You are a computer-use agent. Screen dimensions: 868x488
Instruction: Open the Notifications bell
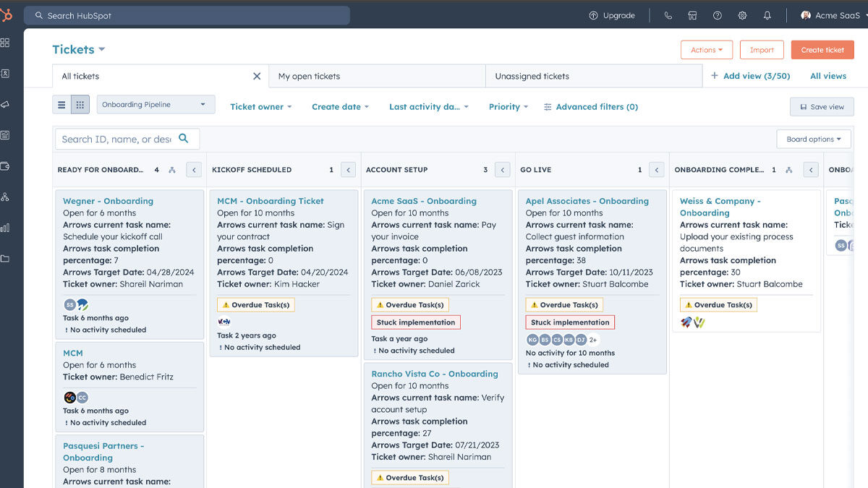click(767, 15)
